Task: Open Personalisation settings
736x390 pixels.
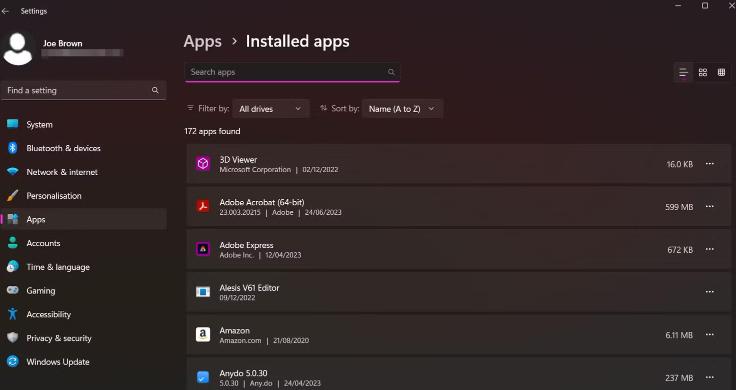Action: pos(84,196)
